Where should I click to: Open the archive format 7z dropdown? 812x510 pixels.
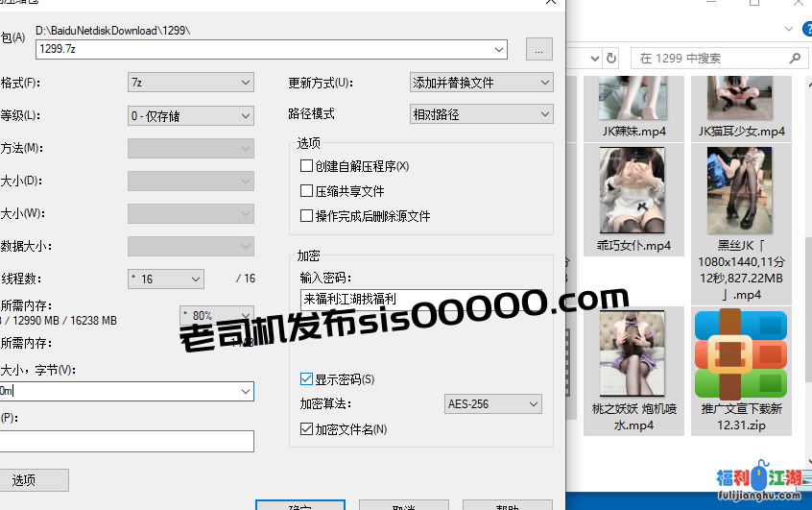[x=190, y=83]
